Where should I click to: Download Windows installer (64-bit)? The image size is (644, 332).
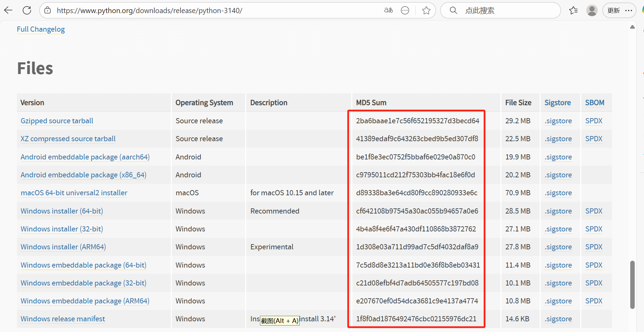[62, 211]
